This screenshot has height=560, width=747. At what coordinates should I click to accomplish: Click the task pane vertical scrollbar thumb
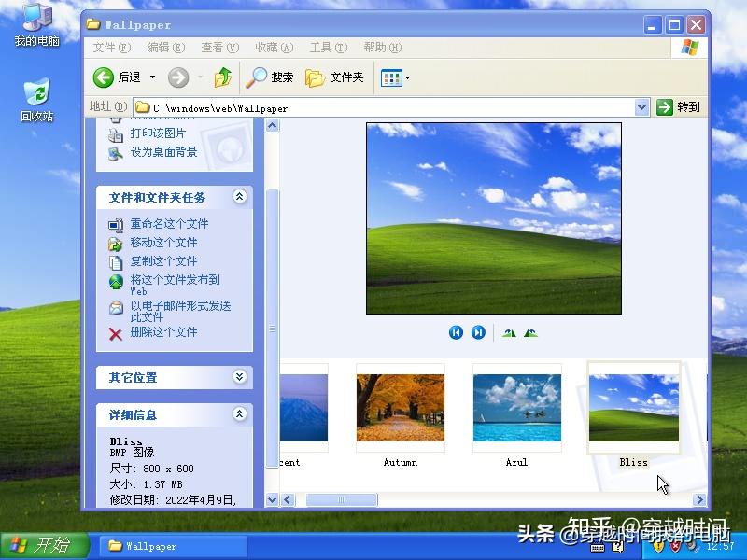click(x=272, y=329)
